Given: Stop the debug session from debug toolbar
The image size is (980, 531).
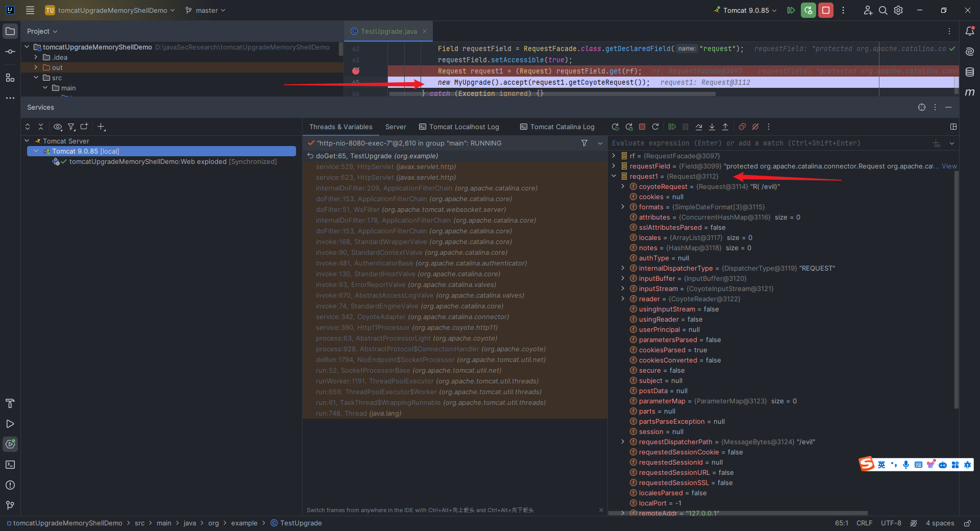Looking at the screenshot, I should click(x=642, y=127).
